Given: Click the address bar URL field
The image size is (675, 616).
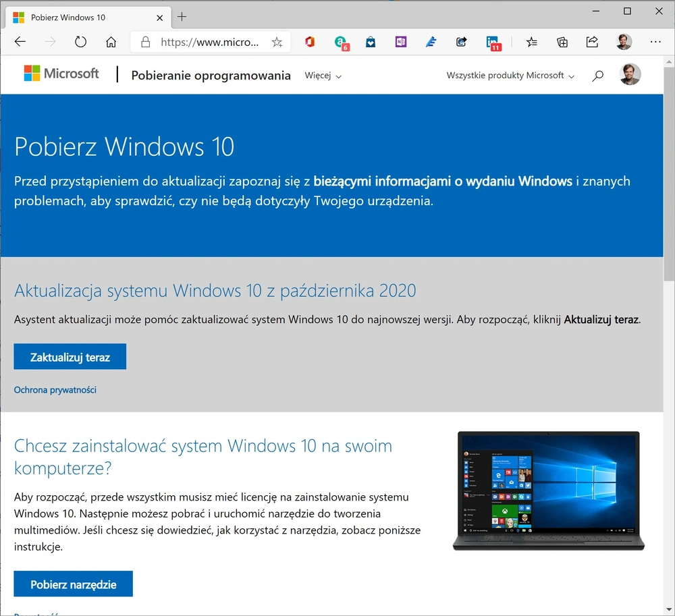Looking at the screenshot, I should pos(210,42).
